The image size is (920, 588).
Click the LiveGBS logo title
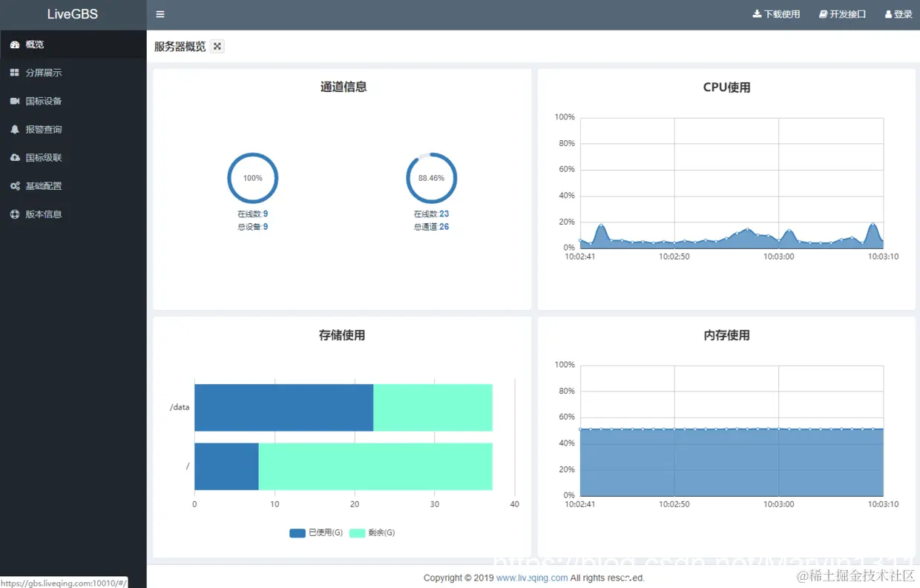73,14
